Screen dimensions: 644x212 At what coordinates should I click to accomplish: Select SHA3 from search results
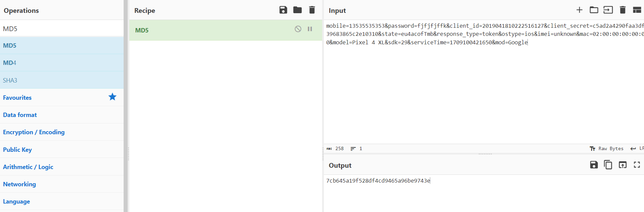pos(10,80)
